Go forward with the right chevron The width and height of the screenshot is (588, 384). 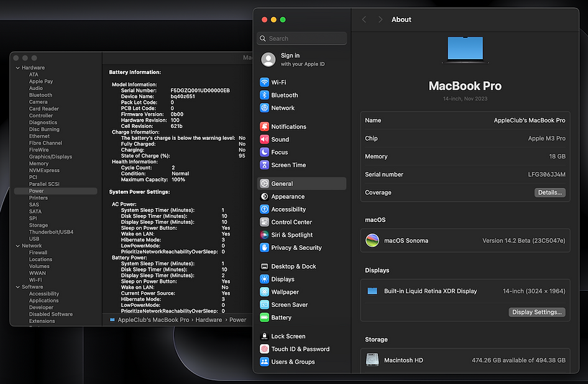tap(380, 19)
